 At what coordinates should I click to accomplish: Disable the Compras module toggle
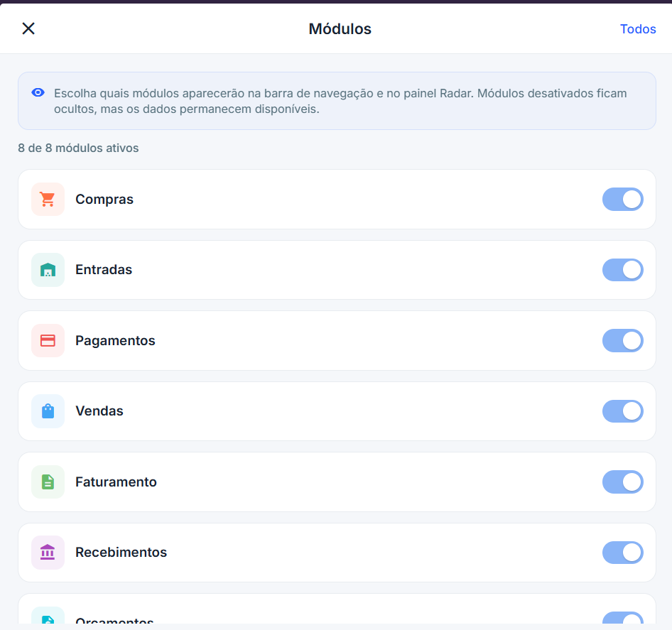[x=622, y=200]
